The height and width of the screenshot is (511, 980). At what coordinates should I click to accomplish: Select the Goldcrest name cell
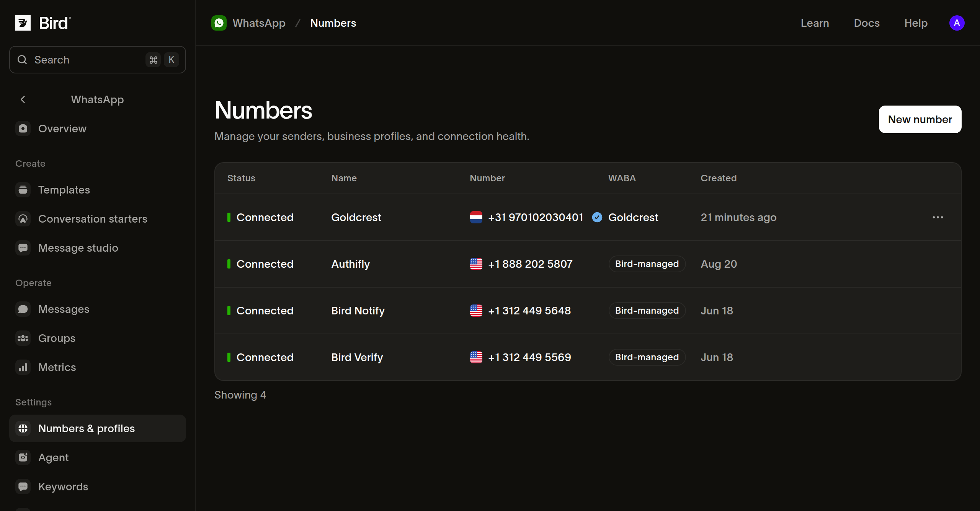coord(356,217)
